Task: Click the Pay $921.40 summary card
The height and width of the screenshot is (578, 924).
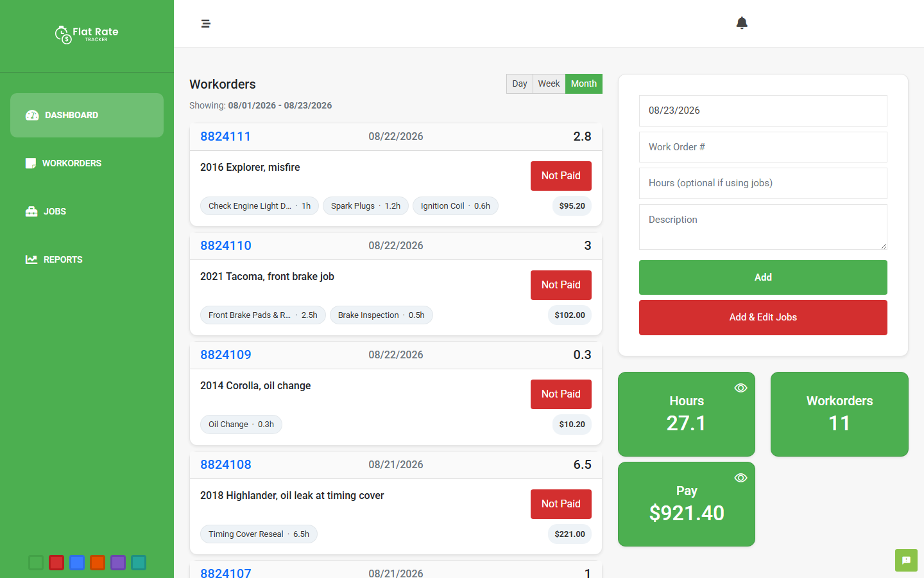Action: (687, 504)
